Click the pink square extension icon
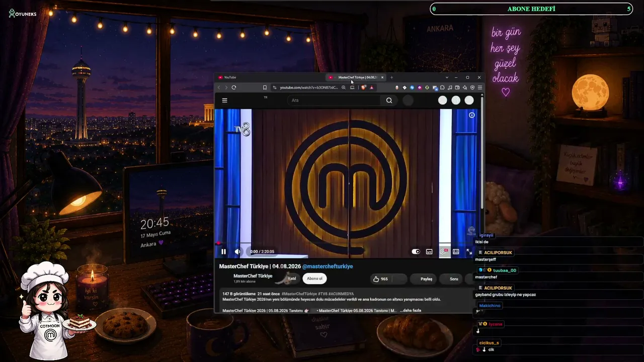 (x=420, y=87)
